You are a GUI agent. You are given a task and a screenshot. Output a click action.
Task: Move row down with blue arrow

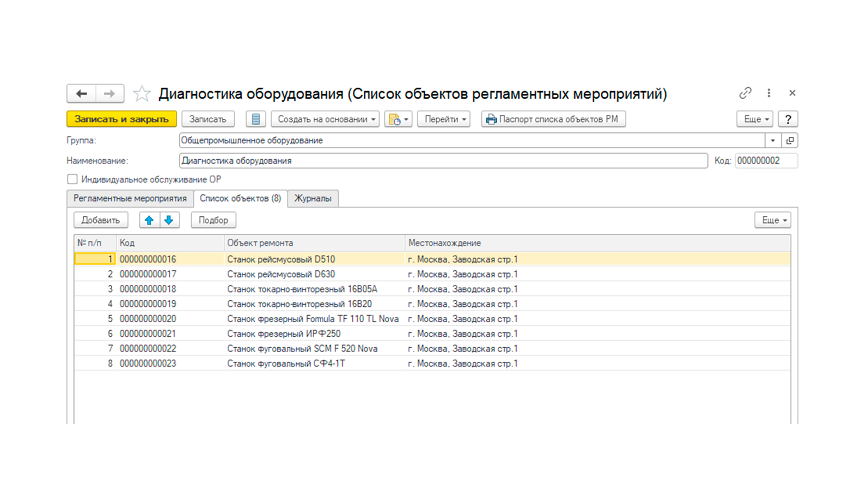(169, 220)
